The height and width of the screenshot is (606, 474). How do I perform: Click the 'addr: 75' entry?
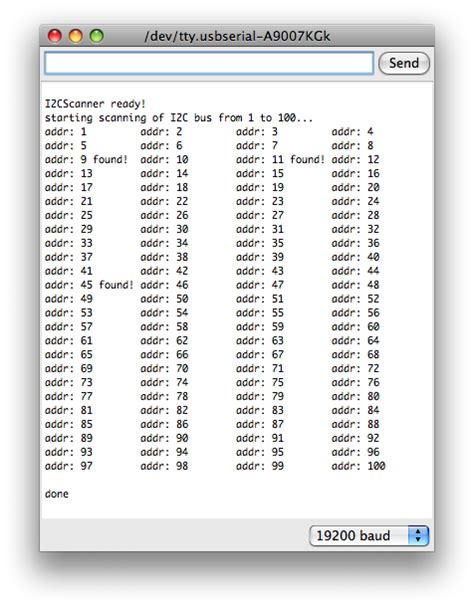pyautogui.click(x=260, y=382)
